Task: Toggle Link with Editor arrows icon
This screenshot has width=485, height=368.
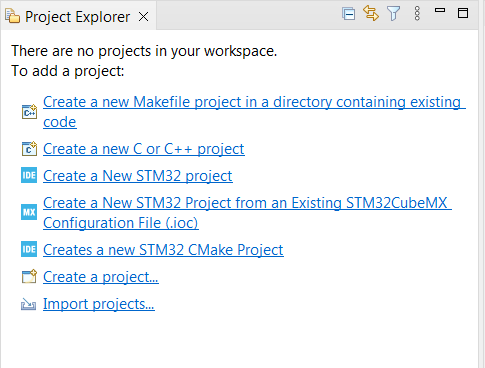Action: coord(371,13)
